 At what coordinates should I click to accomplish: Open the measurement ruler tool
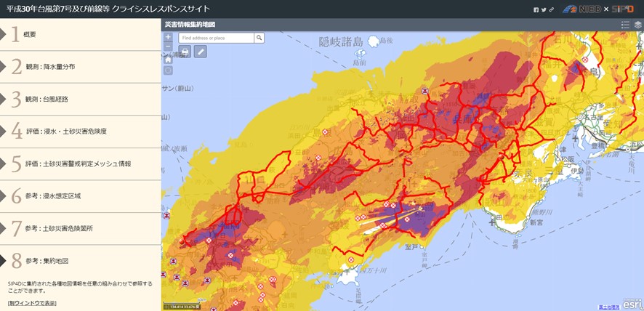[x=200, y=51]
